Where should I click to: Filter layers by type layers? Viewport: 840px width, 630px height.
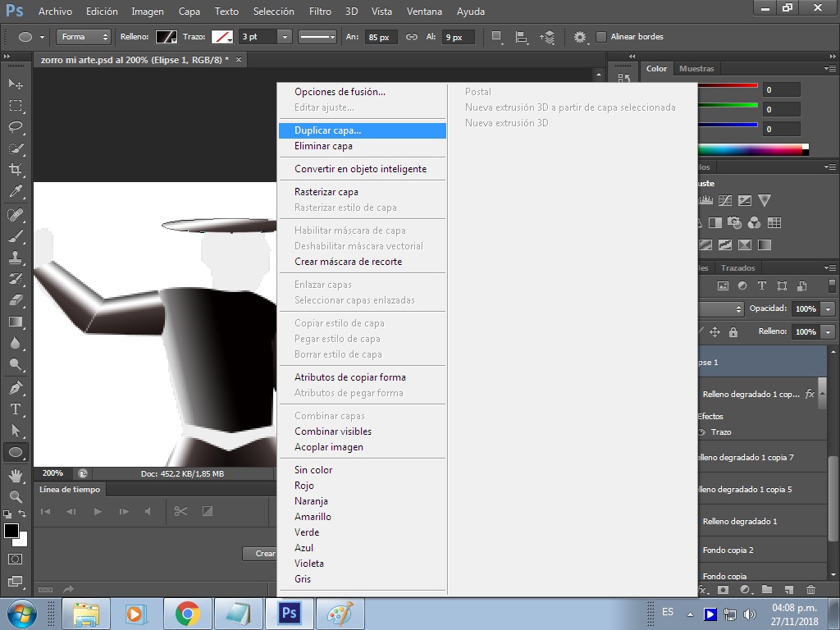tap(762, 285)
